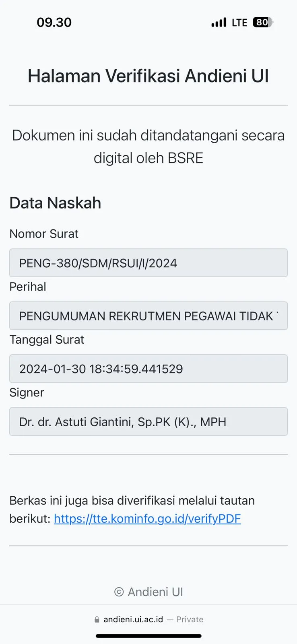
Task: Tap the Signer label above the name field
Action: (27, 392)
